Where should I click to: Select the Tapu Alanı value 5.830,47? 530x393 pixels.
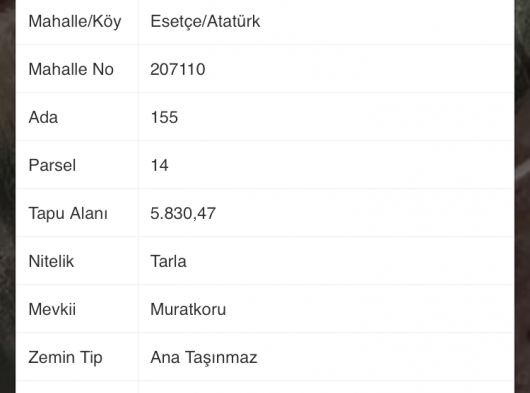tap(183, 214)
